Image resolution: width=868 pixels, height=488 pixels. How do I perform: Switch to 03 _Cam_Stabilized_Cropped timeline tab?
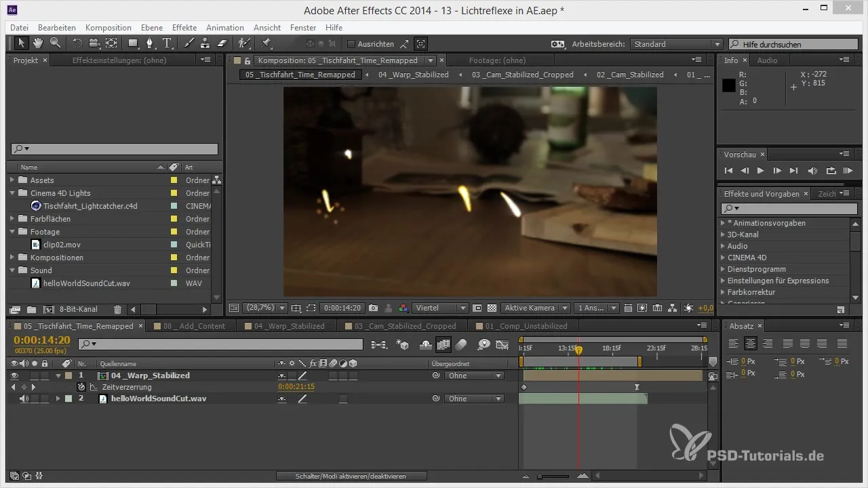(x=406, y=326)
